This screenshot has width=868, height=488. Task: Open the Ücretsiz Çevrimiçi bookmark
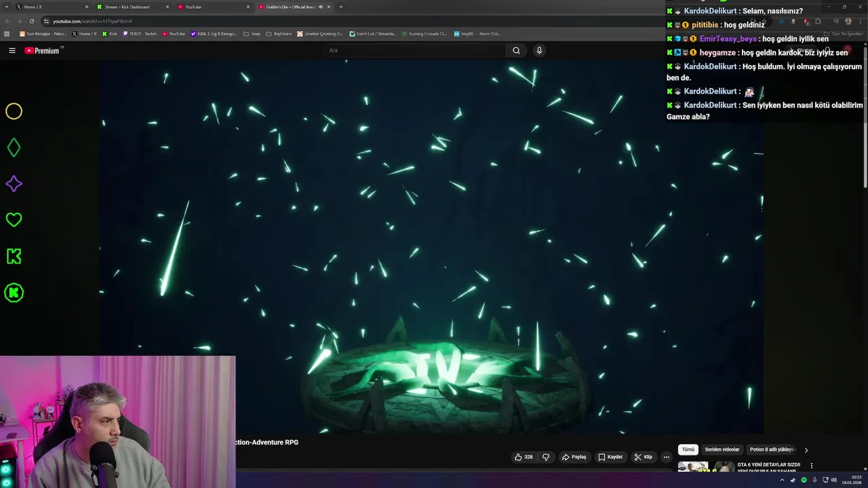(x=320, y=33)
